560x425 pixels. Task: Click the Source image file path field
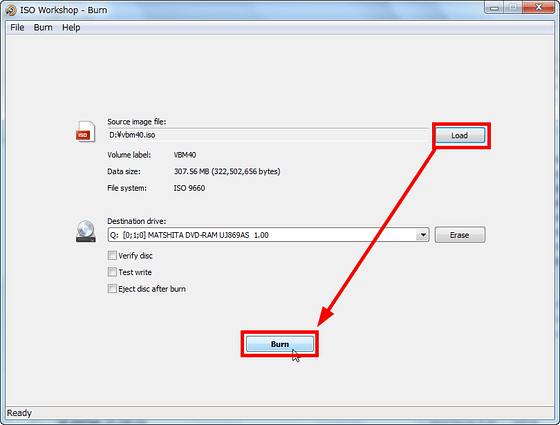tap(268, 135)
